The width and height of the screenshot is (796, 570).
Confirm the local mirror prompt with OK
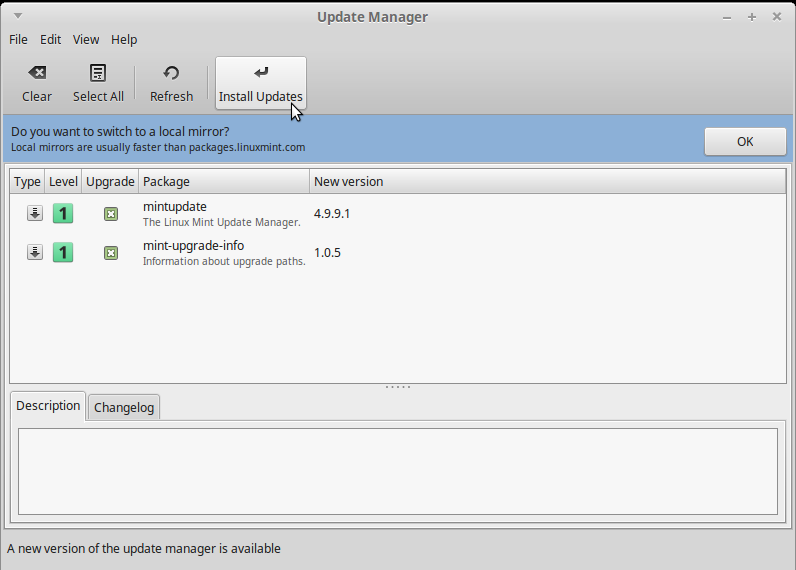click(x=745, y=142)
